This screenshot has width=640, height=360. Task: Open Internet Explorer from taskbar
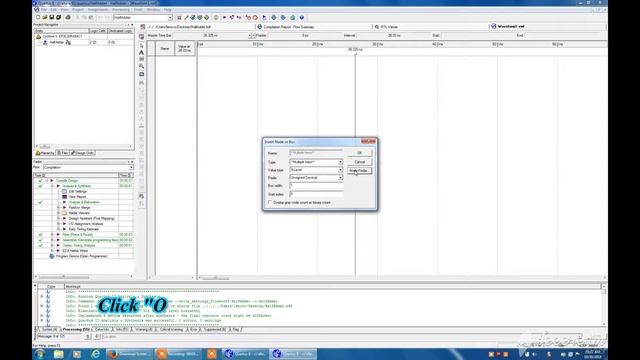(96, 354)
